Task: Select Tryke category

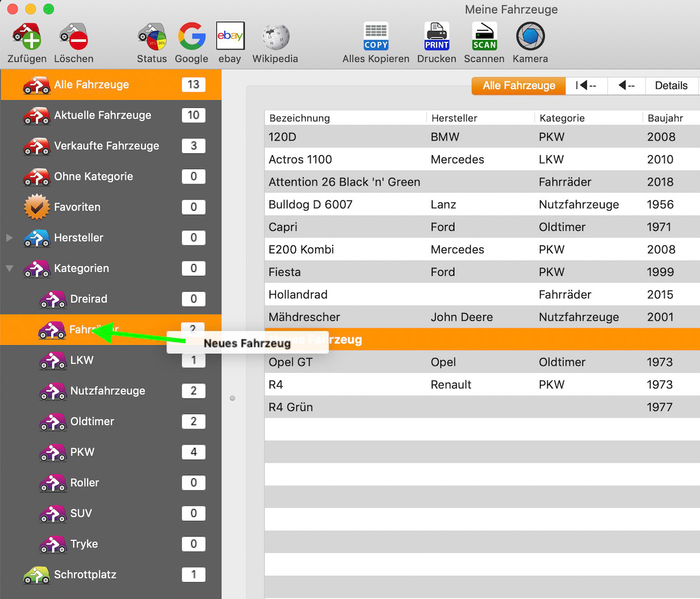Action: click(x=111, y=544)
